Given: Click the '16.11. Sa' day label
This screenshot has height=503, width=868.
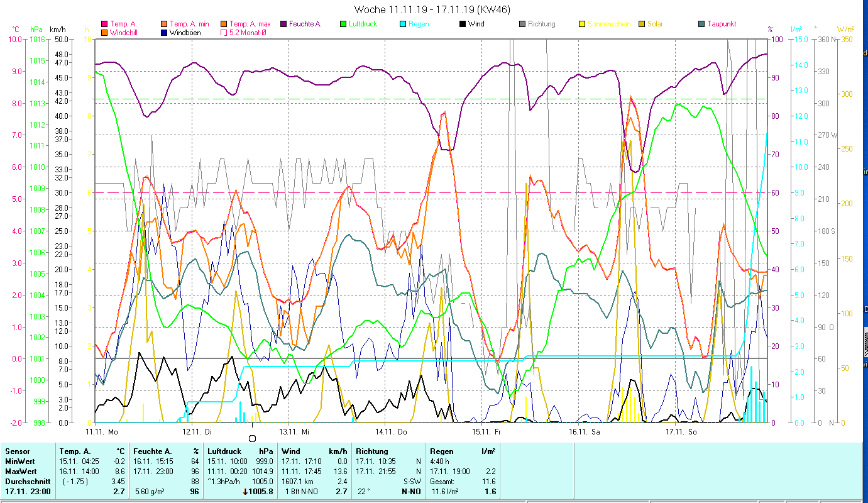Looking at the screenshot, I should coord(585,431).
